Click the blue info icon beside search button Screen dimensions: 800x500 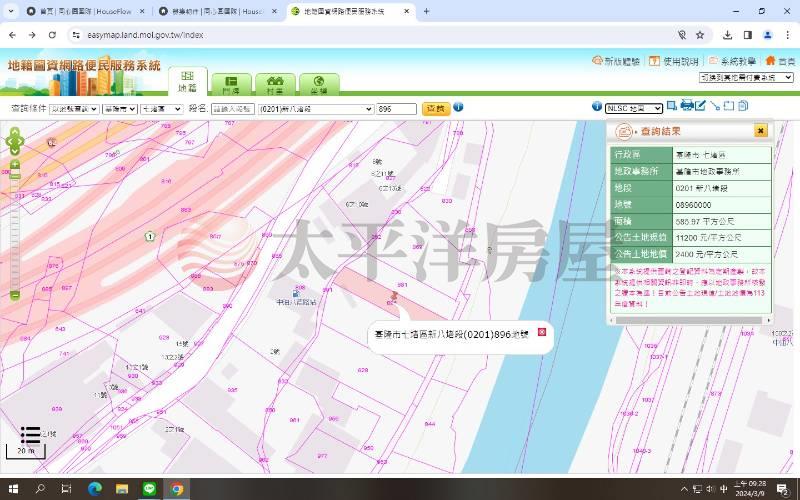tap(458, 107)
